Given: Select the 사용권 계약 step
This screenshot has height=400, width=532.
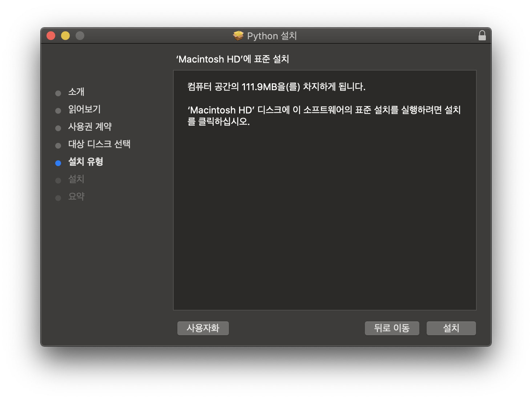Looking at the screenshot, I should [x=90, y=127].
